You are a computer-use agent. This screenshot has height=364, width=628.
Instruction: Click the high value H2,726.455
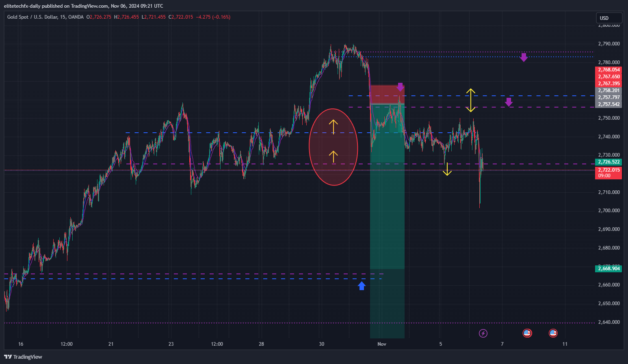tap(126, 17)
